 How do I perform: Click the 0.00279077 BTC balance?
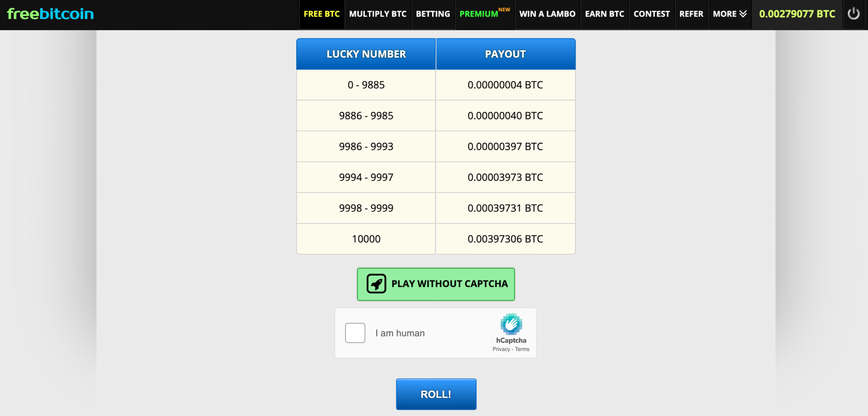pos(797,14)
